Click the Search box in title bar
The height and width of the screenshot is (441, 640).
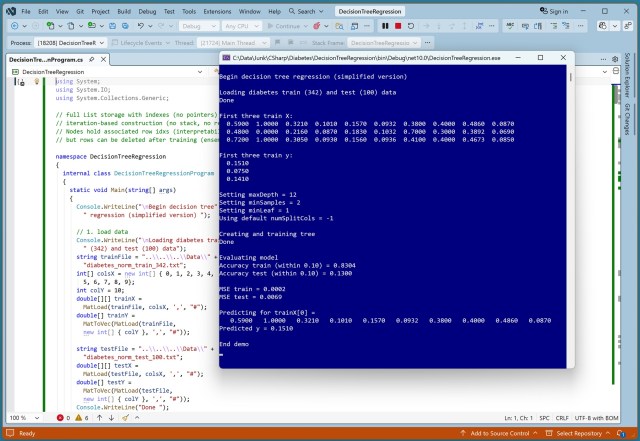pos(306,10)
